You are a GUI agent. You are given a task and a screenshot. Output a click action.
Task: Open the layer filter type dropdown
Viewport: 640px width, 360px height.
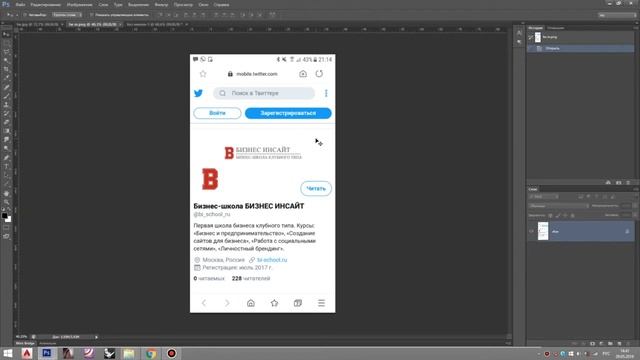(544, 197)
